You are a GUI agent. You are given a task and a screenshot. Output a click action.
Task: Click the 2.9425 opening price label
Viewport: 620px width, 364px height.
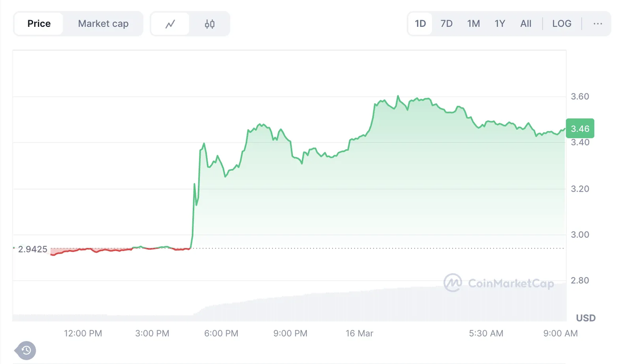click(33, 249)
